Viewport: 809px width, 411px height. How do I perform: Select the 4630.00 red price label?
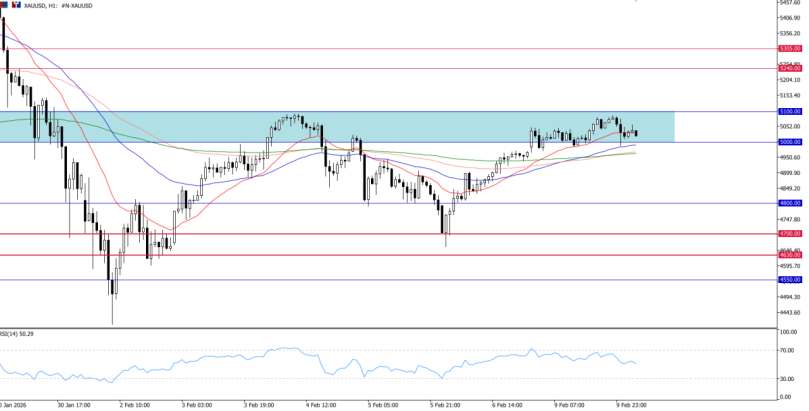point(790,255)
